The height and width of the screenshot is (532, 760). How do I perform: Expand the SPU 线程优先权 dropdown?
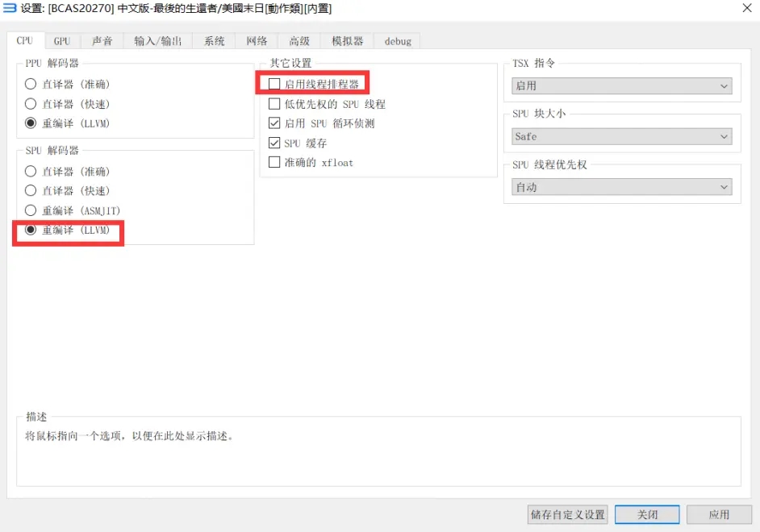pyautogui.click(x=622, y=186)
